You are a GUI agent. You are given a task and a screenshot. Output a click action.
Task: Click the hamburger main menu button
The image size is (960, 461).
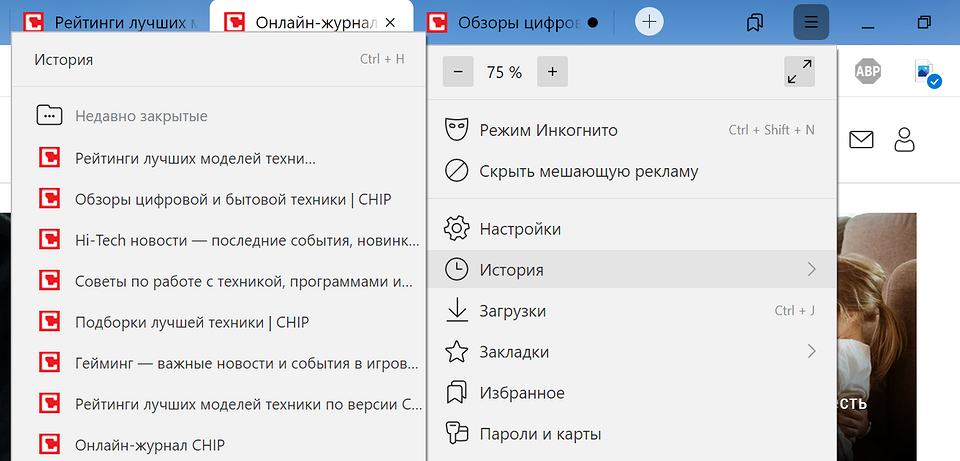[x=811, y=22]
